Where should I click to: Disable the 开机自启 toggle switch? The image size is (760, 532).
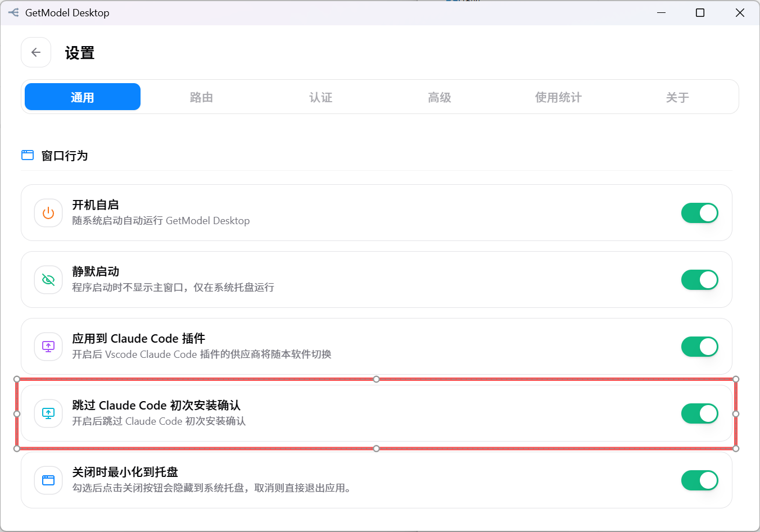click(700, 213)
